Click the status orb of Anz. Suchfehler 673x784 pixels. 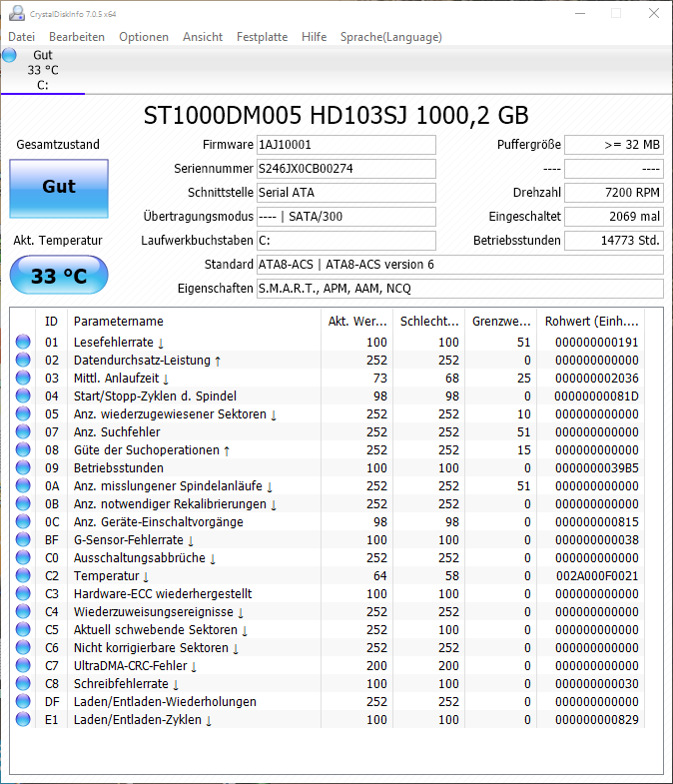point(23,431)
